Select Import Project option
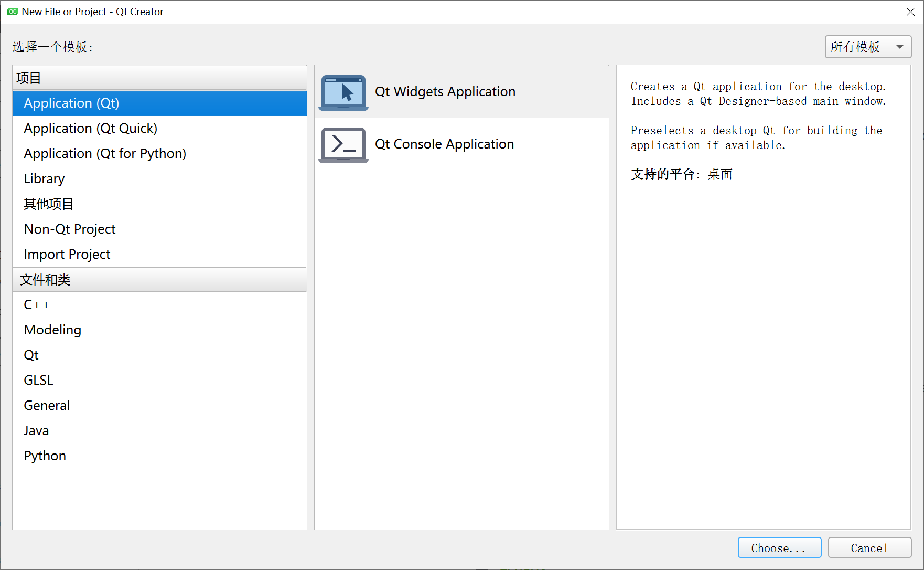This screenshot has width=924, height=570. [x=67, y=254]
